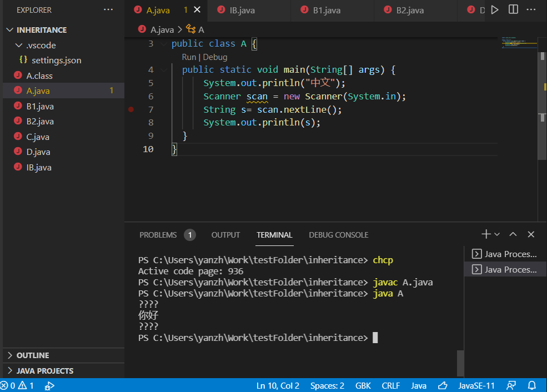Open the new terminal plus button
Screen dimensions: 547x392
coord(486,234)
